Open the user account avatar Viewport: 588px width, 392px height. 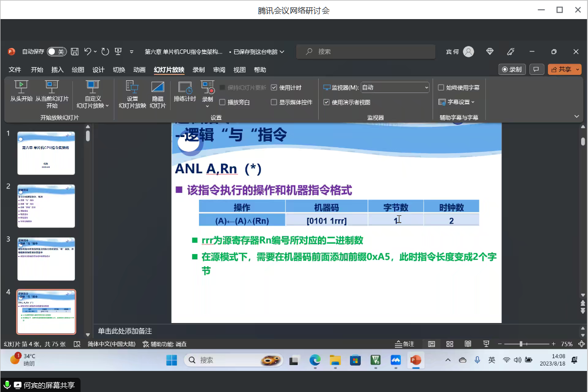(468, 51)
